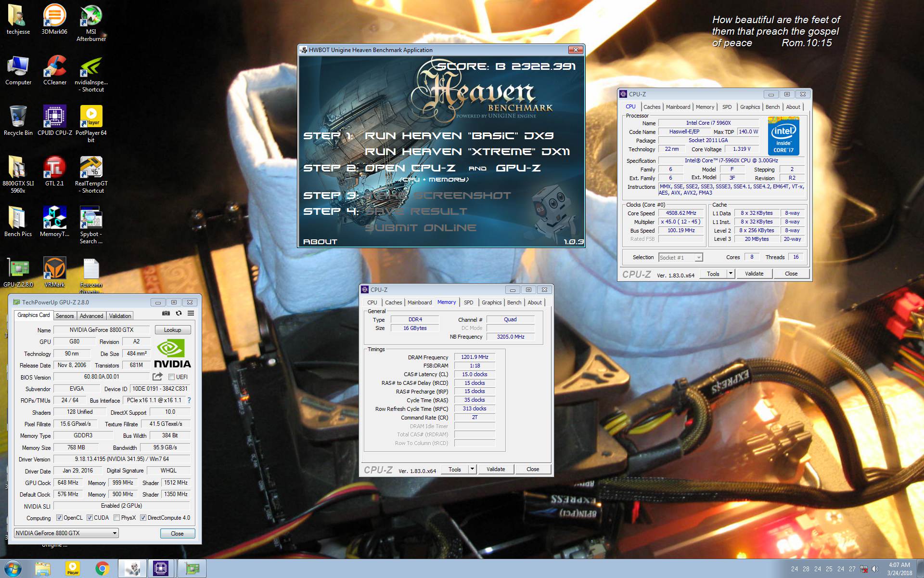Viewport: 924px width, 578px height.
Task: Click the GPU Name field showing 8800 GTX
Action: [x=102, y=330]
